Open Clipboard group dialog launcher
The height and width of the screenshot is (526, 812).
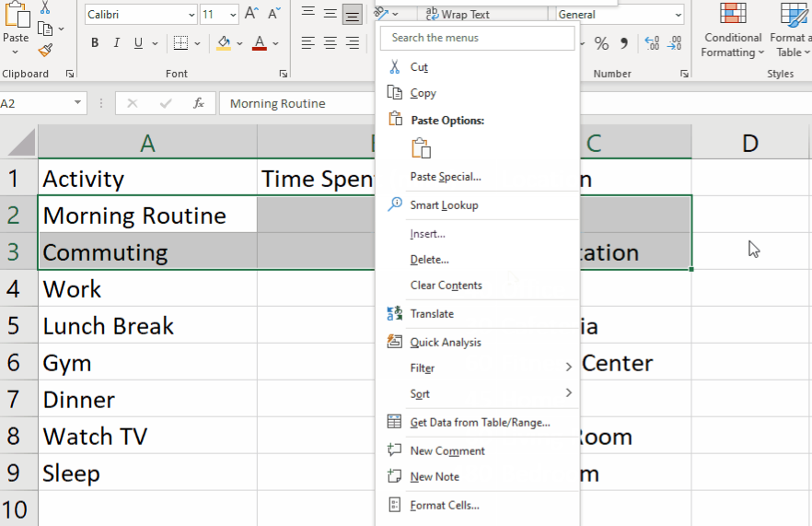(70, 74)
